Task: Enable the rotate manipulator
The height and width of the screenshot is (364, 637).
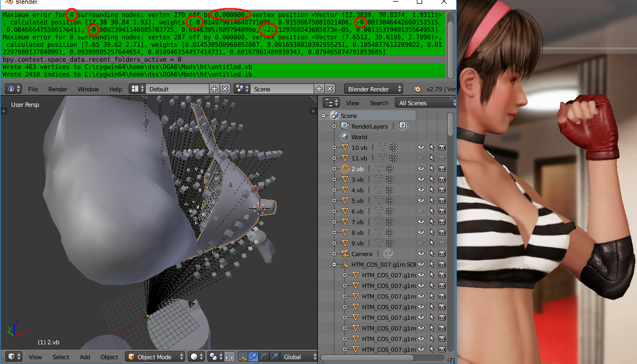Action: [264, 357]
